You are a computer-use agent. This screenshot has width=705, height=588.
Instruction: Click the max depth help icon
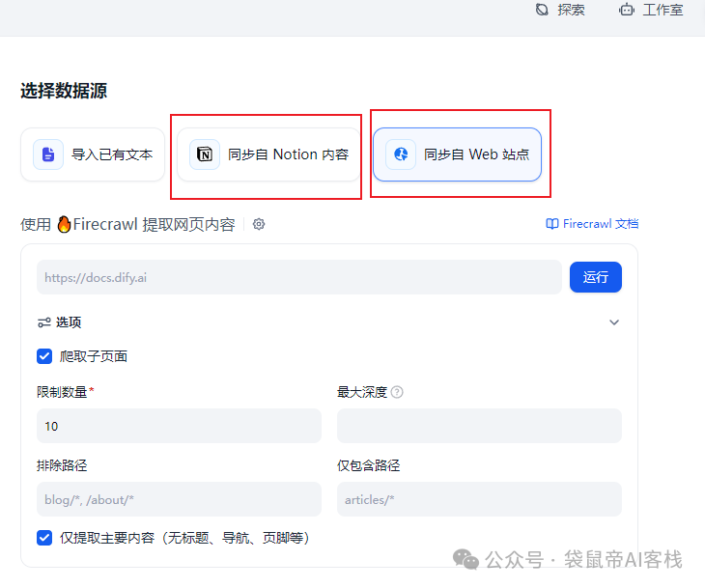(397, 392)
